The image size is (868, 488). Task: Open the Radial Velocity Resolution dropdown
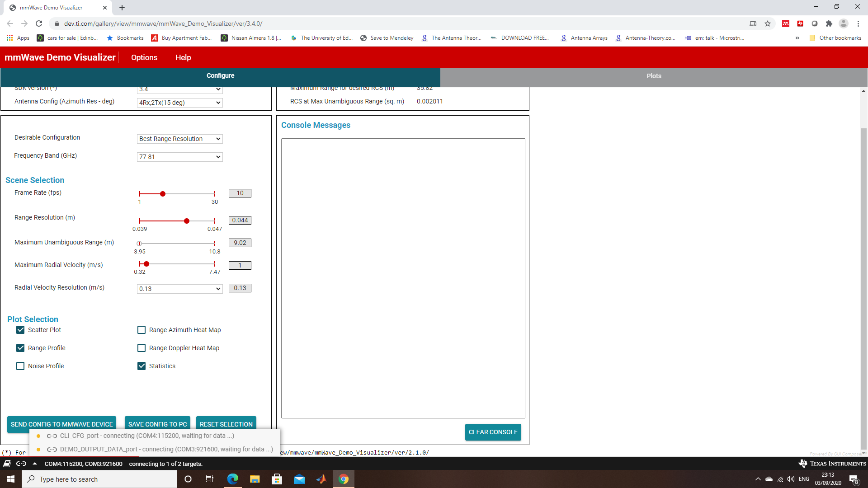coord(179,288)
